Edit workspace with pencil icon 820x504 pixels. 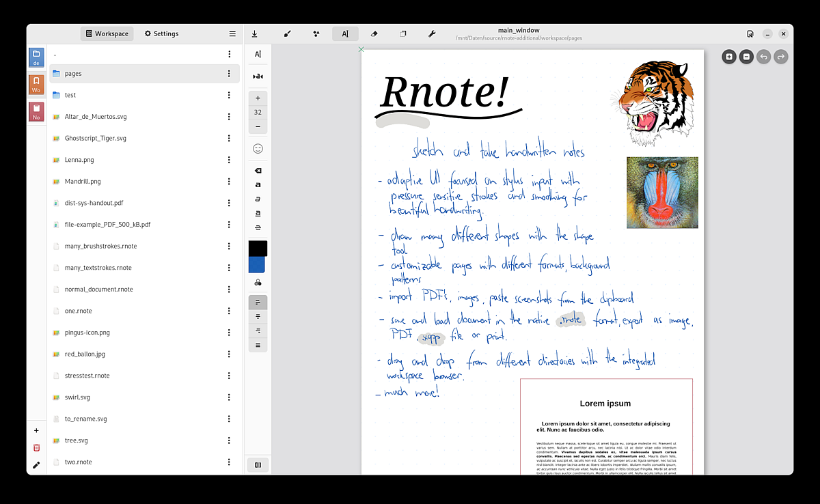tap(36, 465)
